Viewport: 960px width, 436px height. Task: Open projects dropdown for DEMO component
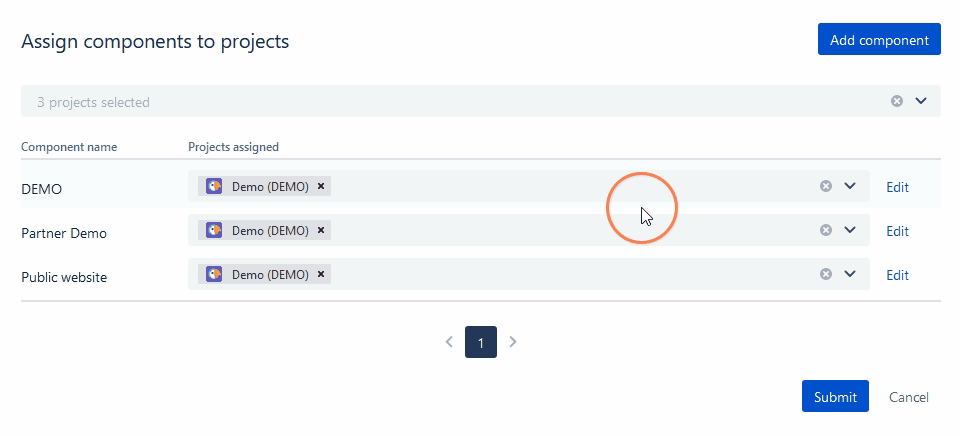pyautogui.click(x=850, y=186)
